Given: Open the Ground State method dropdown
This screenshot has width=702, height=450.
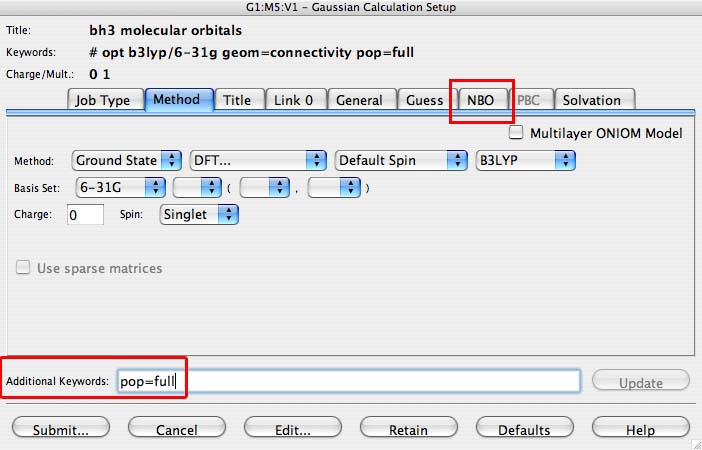Looking at the screenshot, I should click(126, 160).
